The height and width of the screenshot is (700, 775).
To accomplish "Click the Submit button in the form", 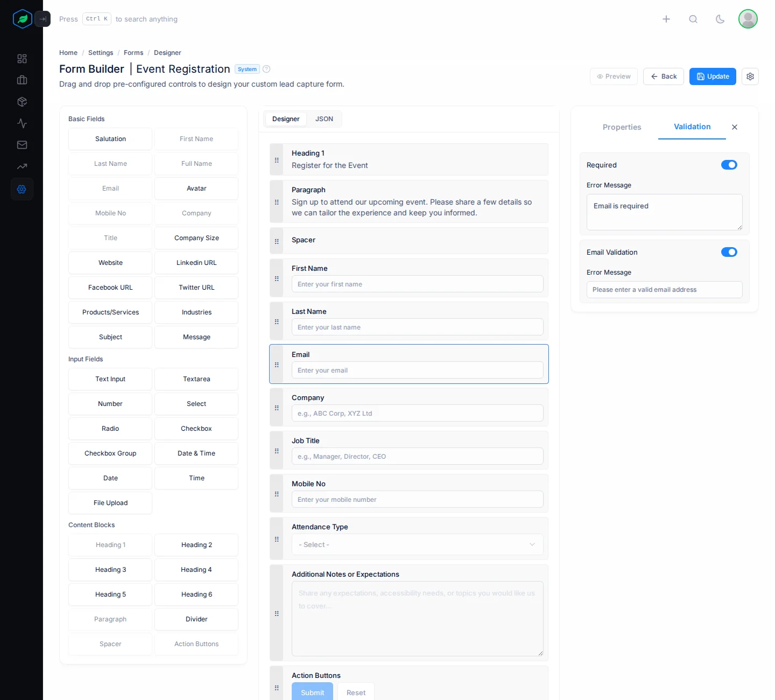I will point(312,692).
